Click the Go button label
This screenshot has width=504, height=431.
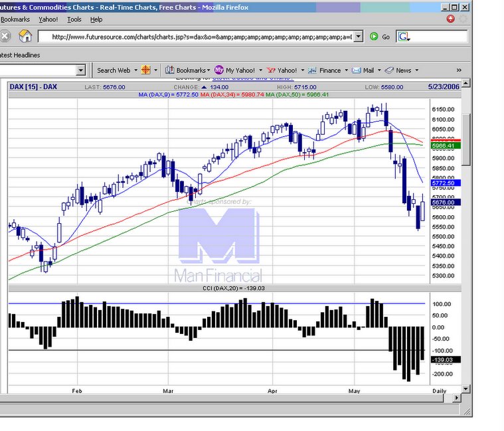[386, 37]
